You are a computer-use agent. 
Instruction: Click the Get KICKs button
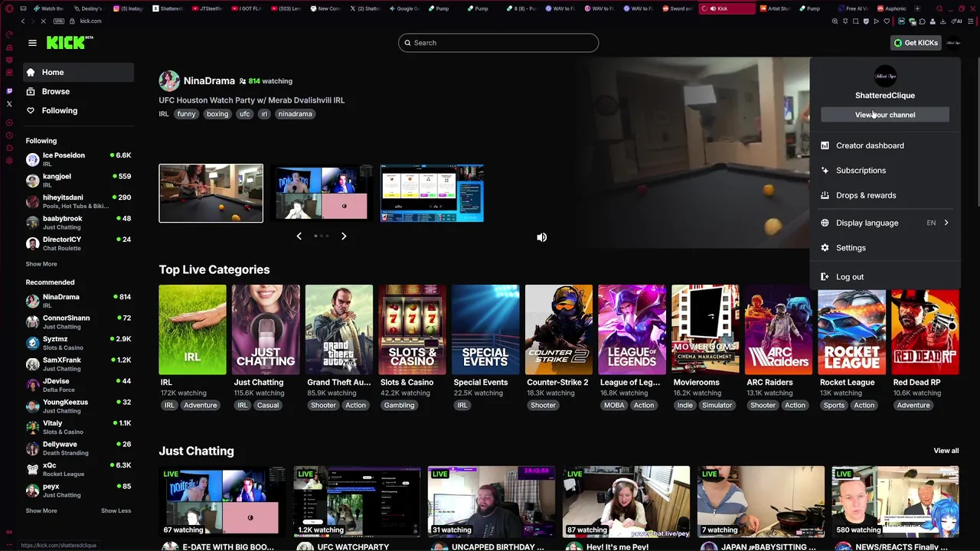(x=916, y=43)
